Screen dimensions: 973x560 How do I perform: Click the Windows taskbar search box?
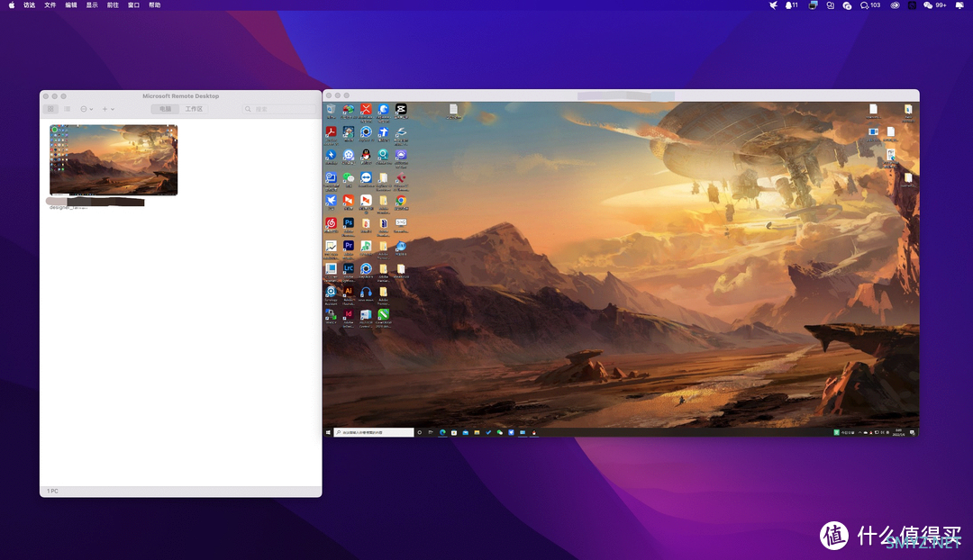374,432
